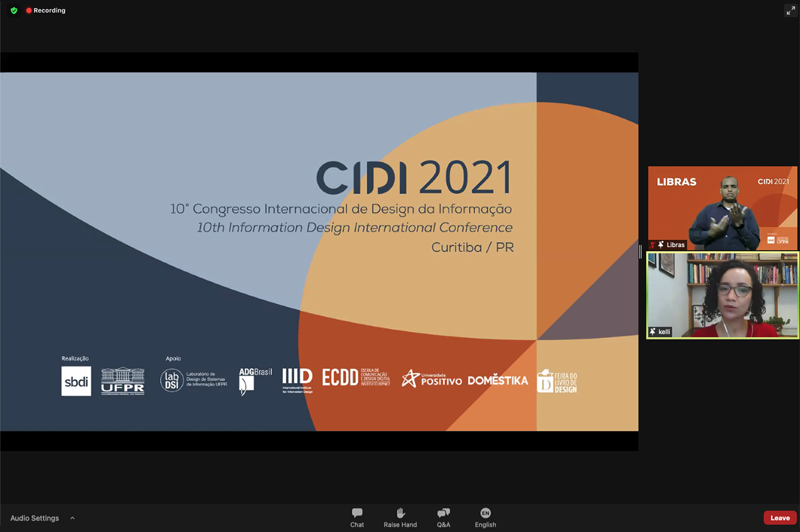Open the Chat panel
800x532 pixels.
pyautogui.click(x=357, y=518)
